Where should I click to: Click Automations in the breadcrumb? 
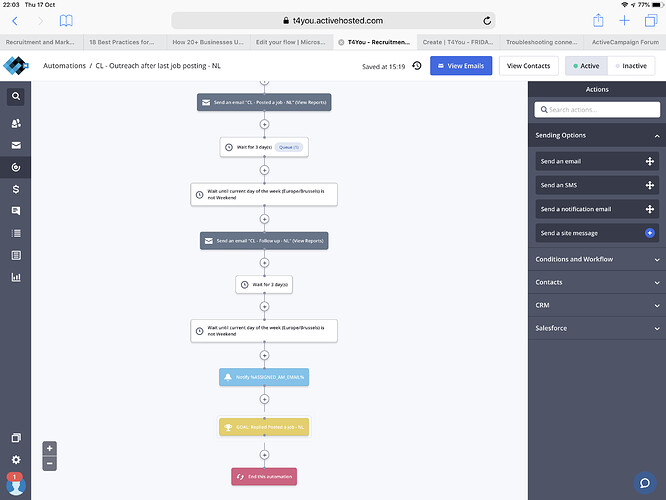pyautogui.click(x=64, y=66)
